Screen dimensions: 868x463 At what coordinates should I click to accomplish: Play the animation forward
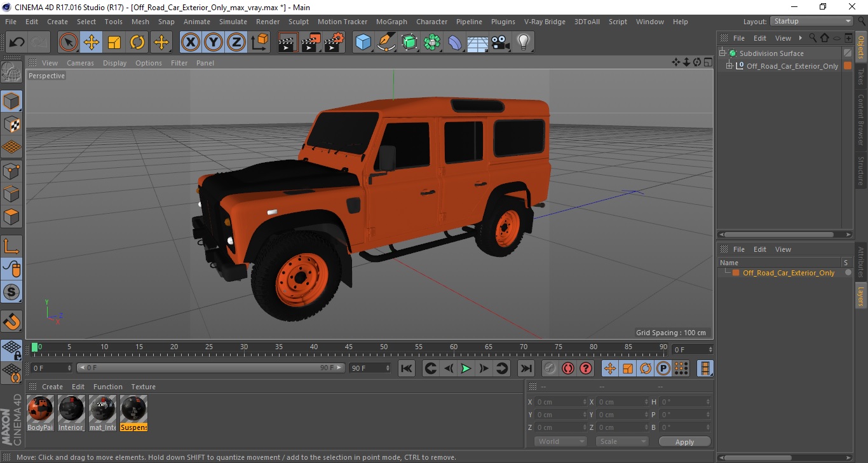point(466,368)
